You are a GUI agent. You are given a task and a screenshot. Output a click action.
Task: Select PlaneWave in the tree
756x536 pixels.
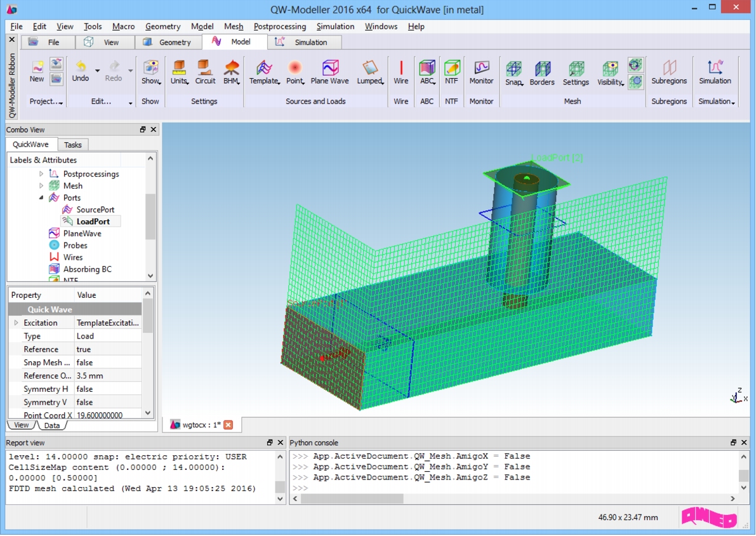[x=82, y=234]
